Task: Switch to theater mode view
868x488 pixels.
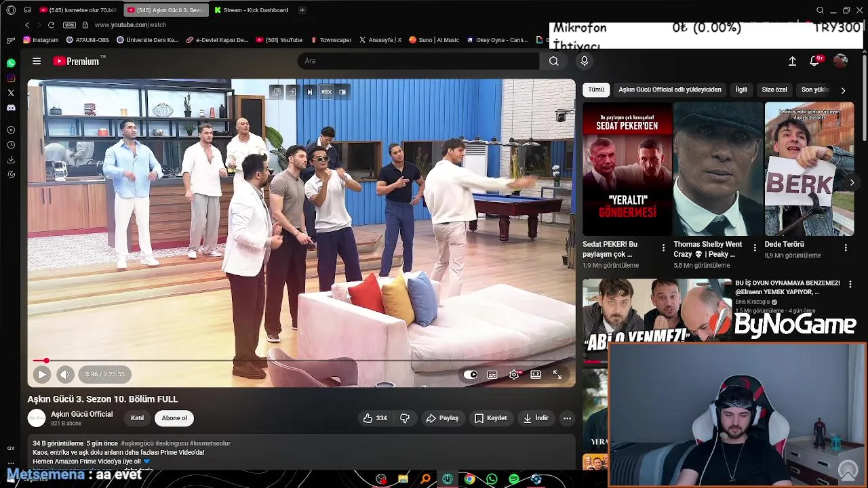Action: pos(536,374)
